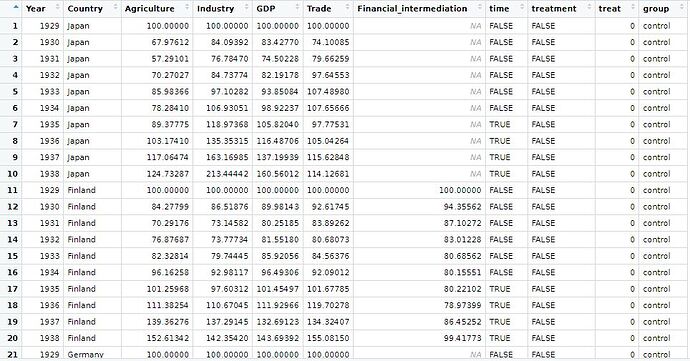Viewport: 690px width, 361px height.
Task: Select row number 1
Action: coord(15,26)
